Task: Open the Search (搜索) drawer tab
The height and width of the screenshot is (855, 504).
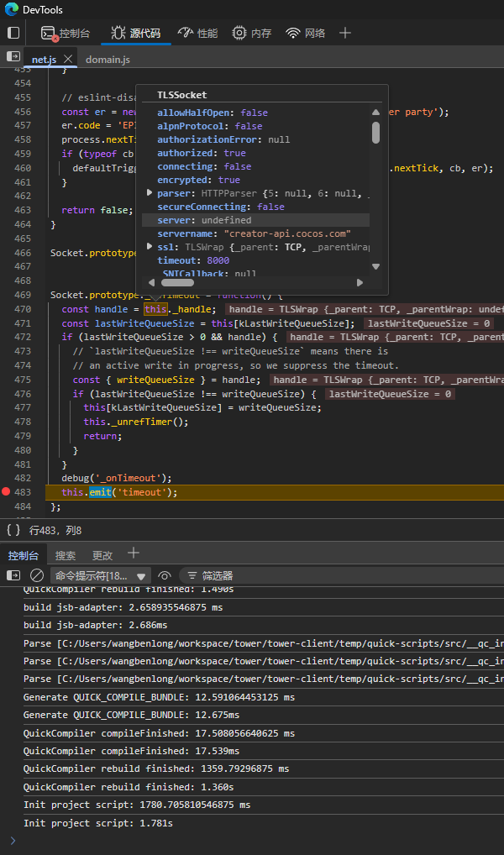Action: click(66, 555)
